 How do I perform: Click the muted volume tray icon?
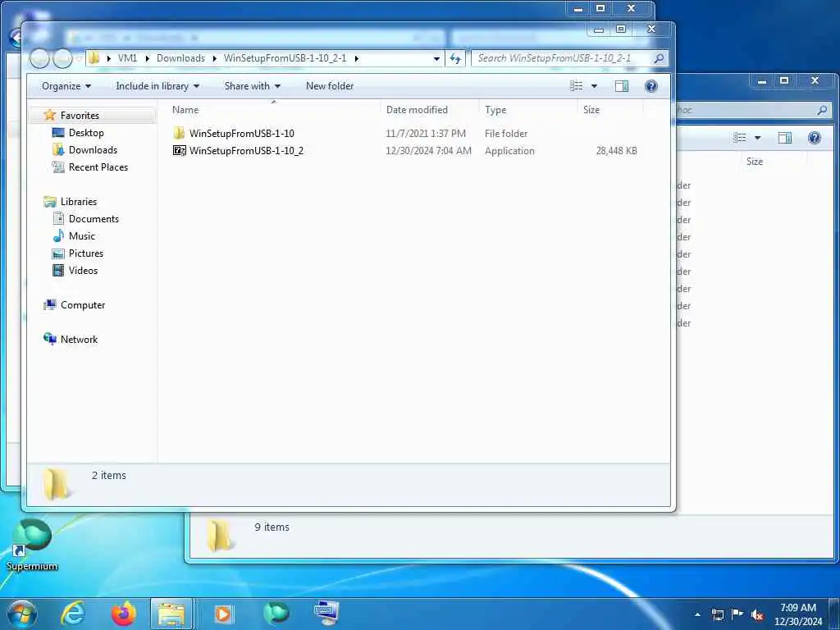point(757,615)
